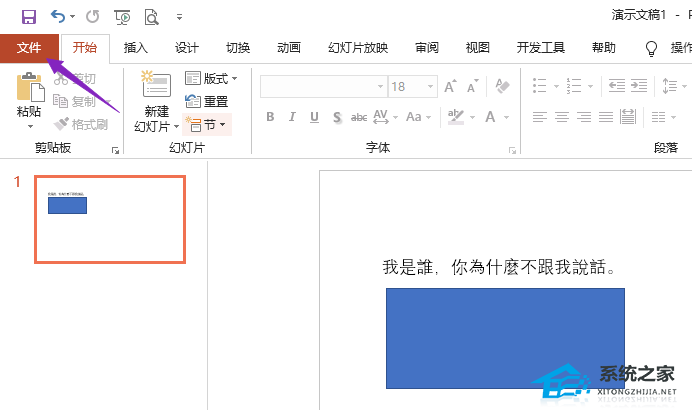Click the redo/repeat icon
Screen dimensions: 692x410
92,17
